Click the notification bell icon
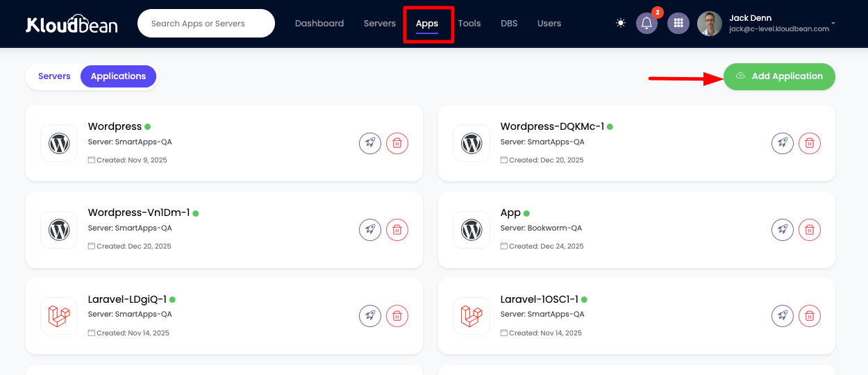This screenshot has height=375, width=868. coord(646,24)
